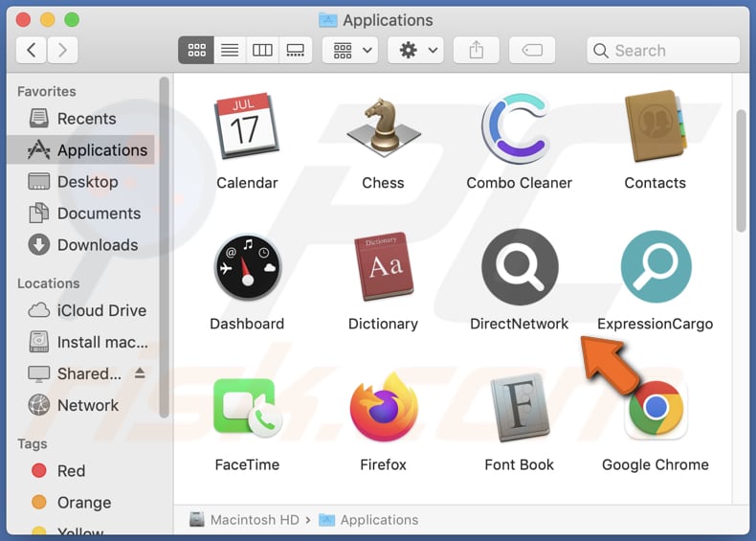Screen dimensions: 756x541
Task: Filter by the Orange tag
Action: coord(80,503)
